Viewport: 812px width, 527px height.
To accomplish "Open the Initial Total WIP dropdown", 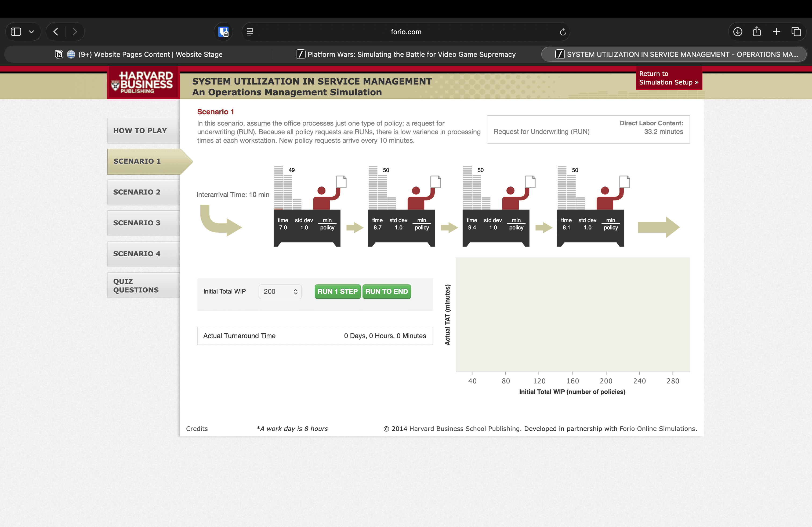I will coord(280,291).
